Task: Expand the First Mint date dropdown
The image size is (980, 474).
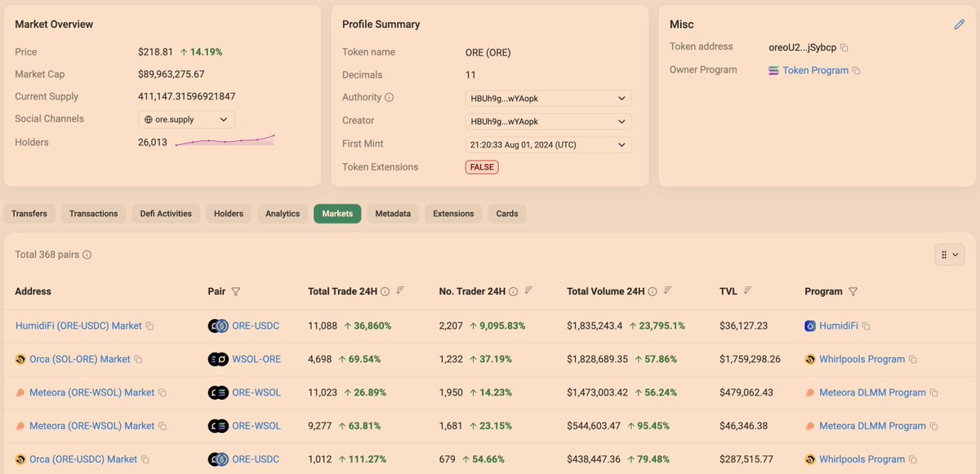Action: point(548,144)
